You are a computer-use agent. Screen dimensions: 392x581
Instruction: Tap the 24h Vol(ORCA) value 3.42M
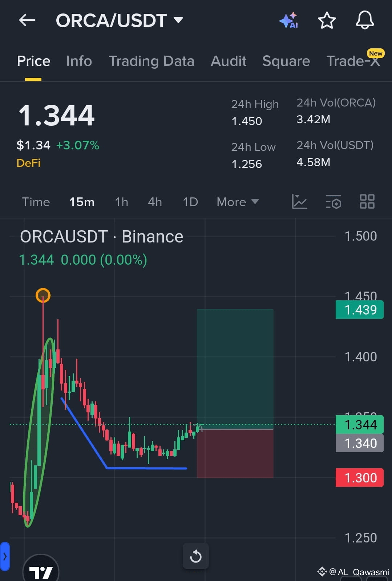(313, 119)
